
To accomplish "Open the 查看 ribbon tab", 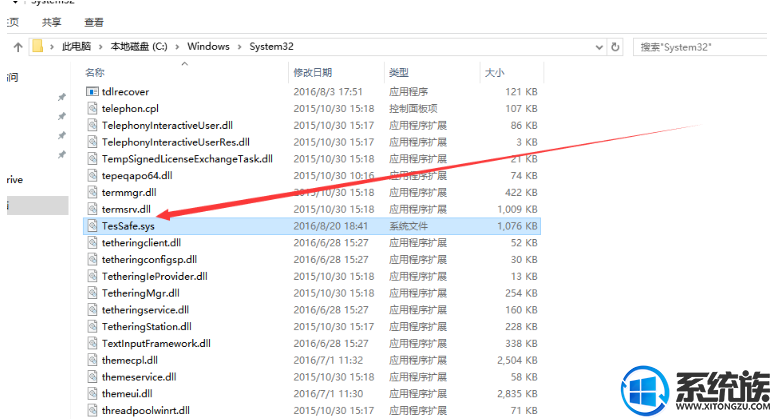I will [x=94, y=23].
